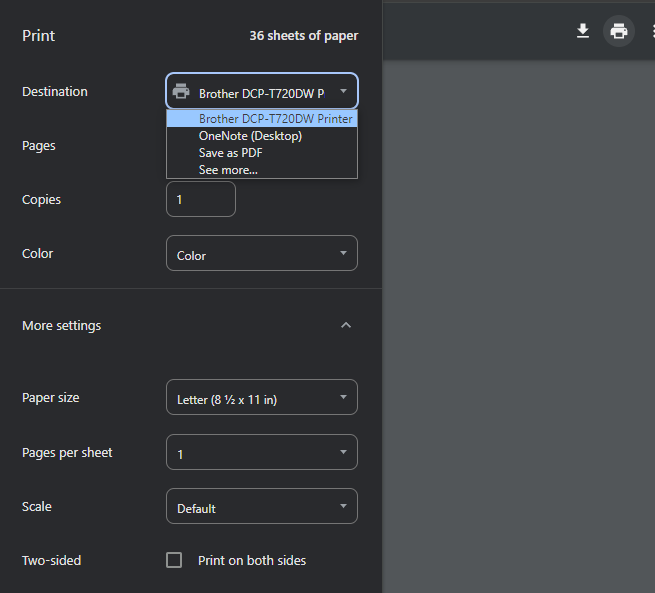Click the Print heading text
Viewport: 655px width, 593px height.
(x=38, y=35)
